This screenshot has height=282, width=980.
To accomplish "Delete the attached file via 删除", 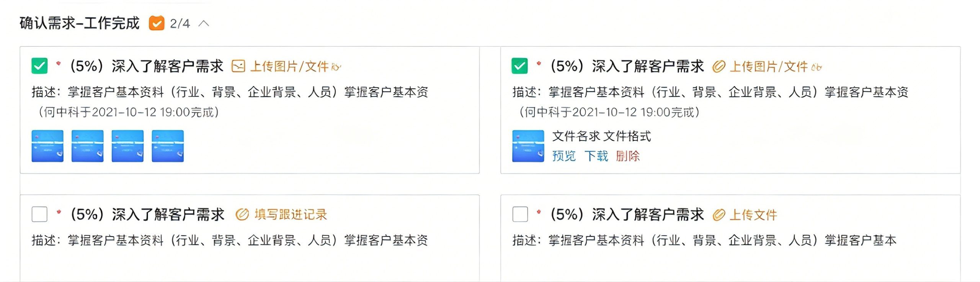I will 628,156.
